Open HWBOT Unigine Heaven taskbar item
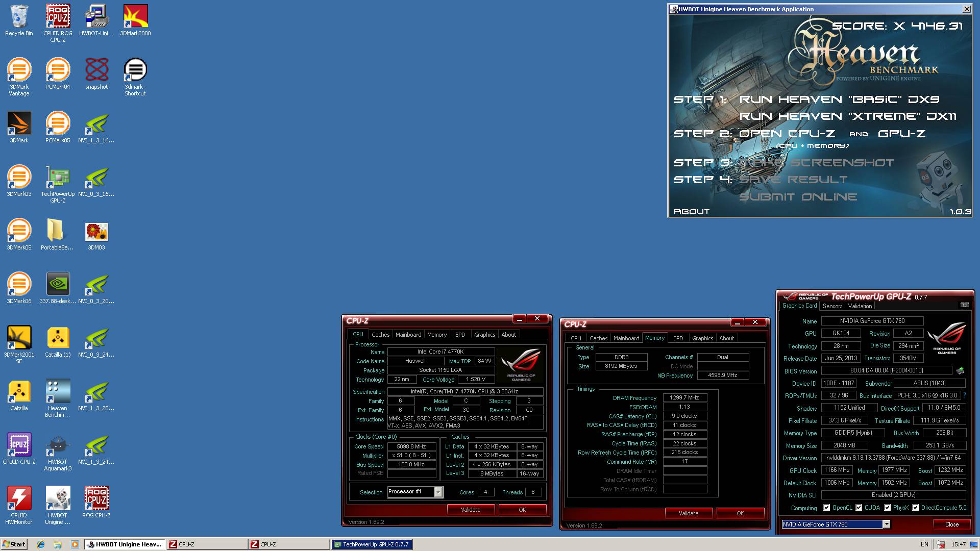This screenshot has width=980, height=551. tap(125, 544)
